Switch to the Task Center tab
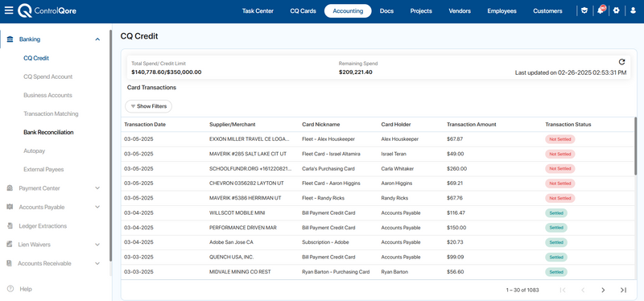This screenshot has height=301, width=644. [258, 11]
